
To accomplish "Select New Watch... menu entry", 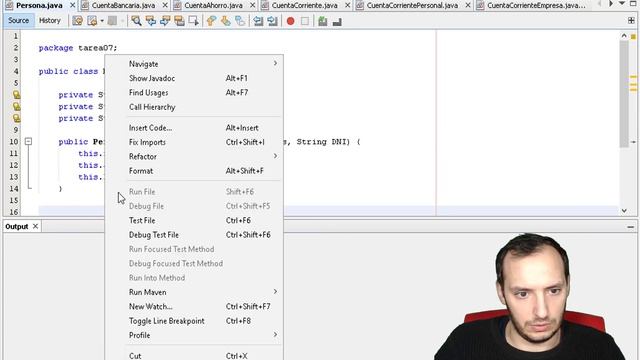I will click(194, 307).
